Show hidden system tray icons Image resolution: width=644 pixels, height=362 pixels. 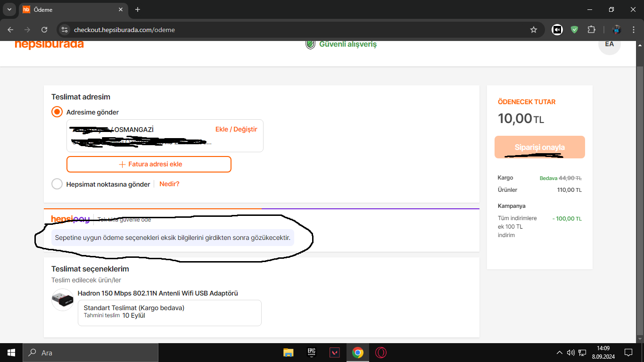coord(560,353)
